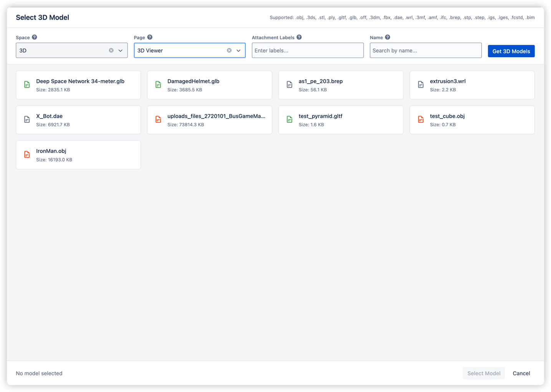Click the Get 3D Models button

pos(511,51)
